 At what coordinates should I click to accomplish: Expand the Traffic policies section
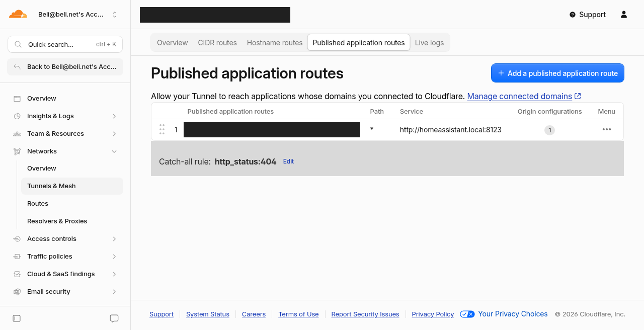pos(114,257)
